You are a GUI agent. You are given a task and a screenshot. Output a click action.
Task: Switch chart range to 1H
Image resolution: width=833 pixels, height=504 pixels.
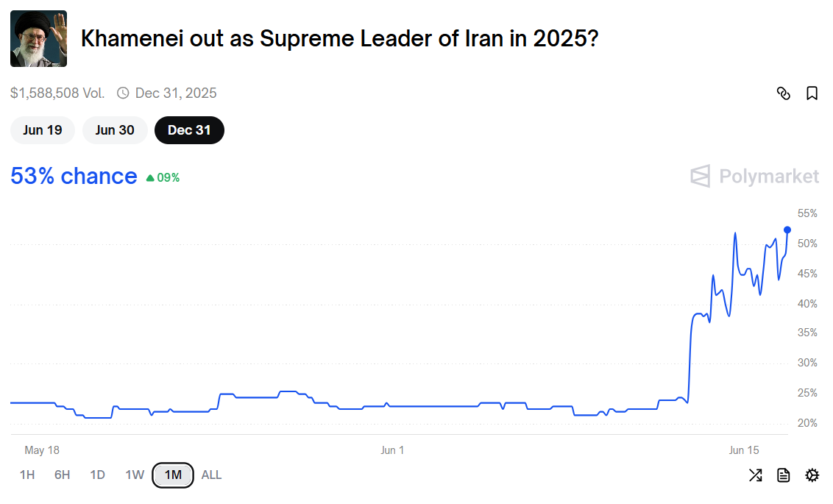click(x=27, y=475)
